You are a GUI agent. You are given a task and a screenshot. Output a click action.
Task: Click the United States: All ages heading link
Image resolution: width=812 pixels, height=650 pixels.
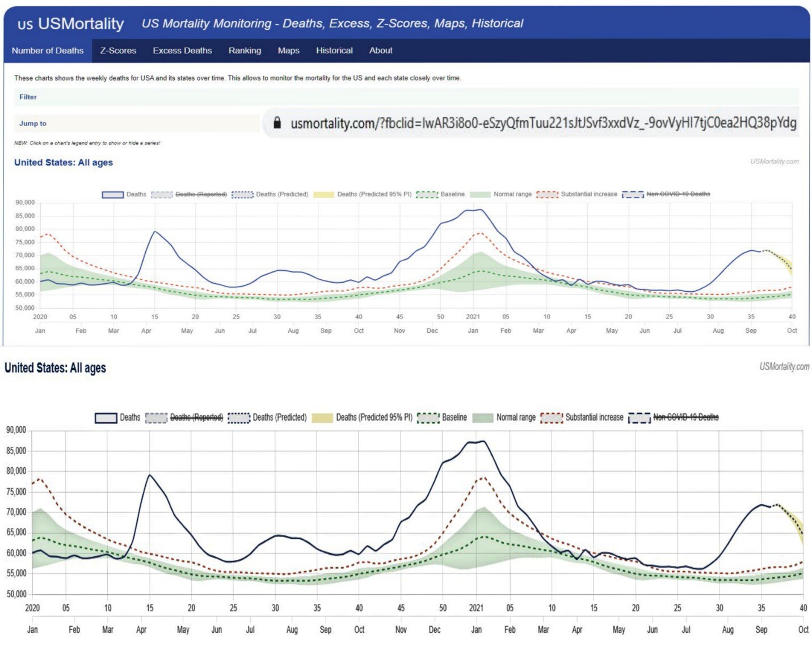(x=64, y=162)
